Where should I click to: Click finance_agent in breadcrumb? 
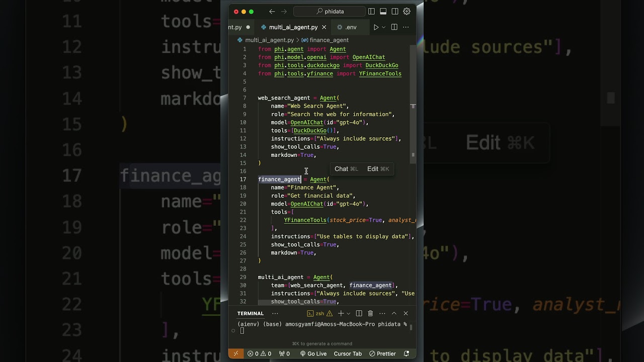point(329,40)
